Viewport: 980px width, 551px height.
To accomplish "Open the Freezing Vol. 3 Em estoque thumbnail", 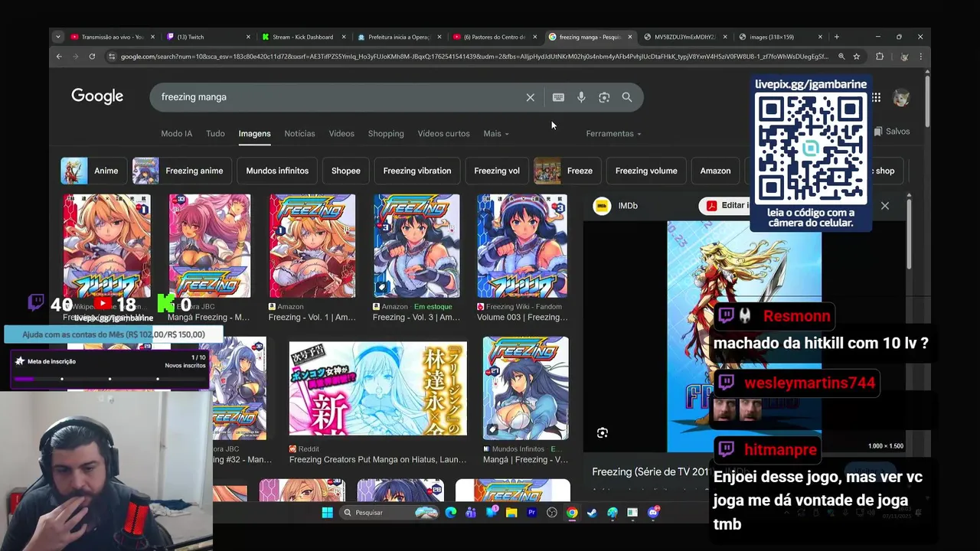I will (x=416, y=246).
